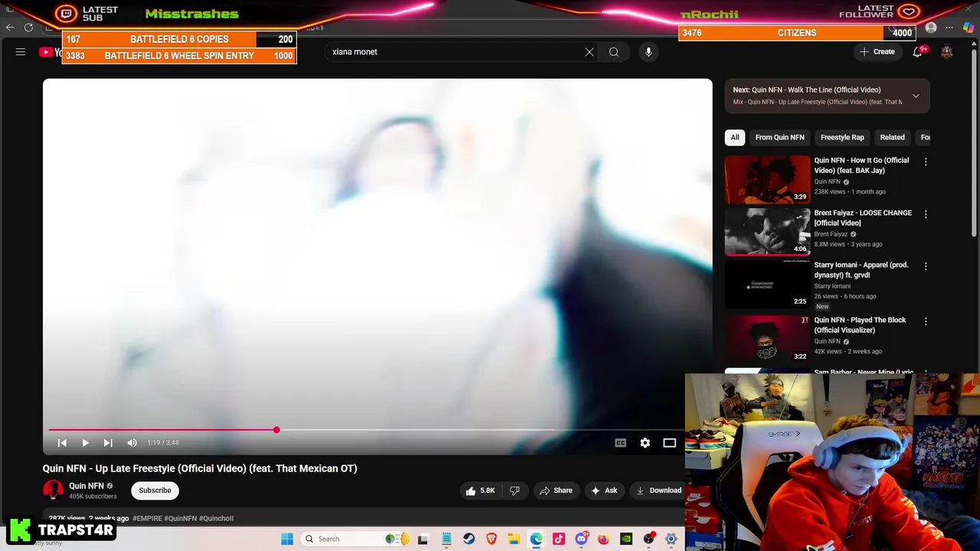Start voice search with microphone
Screen dimensions: 980x551
coord(648,52)
